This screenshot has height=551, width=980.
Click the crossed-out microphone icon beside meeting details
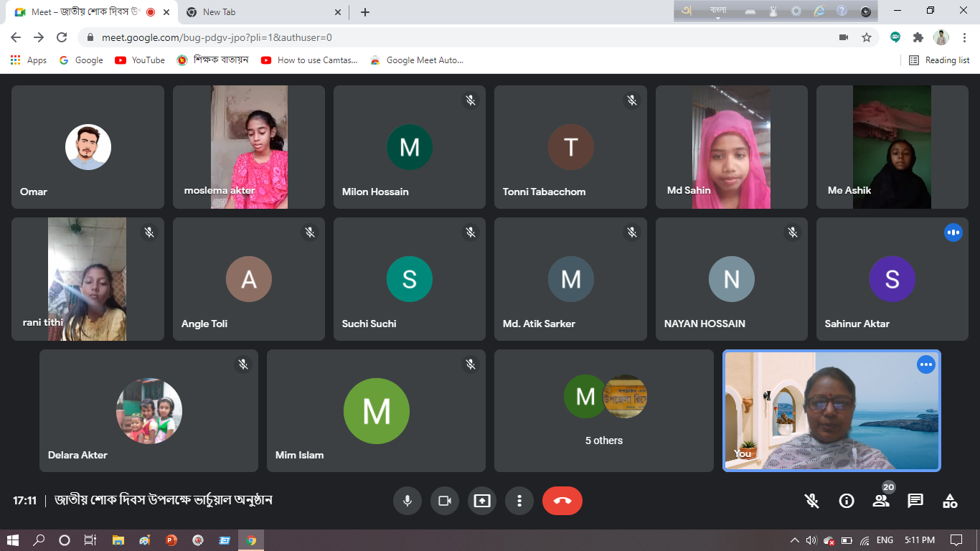[812, 501]
